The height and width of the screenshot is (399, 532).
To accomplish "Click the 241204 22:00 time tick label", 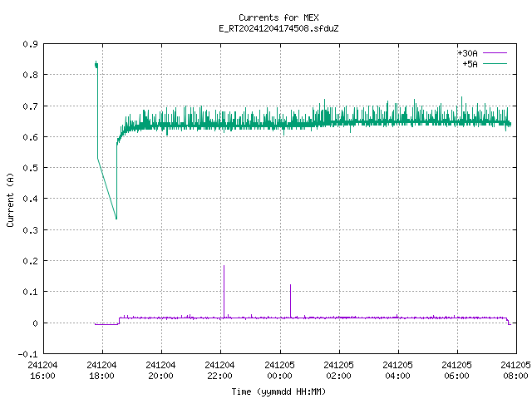I will 219,371.
